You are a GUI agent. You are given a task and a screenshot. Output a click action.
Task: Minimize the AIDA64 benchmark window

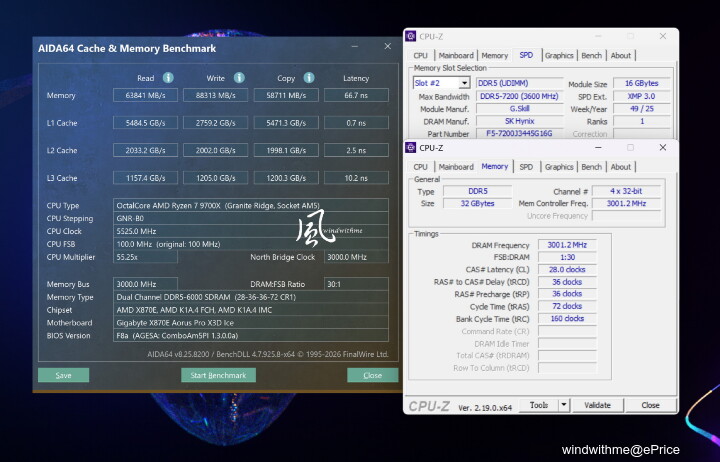pyautogui.click(x=355, y=47)
